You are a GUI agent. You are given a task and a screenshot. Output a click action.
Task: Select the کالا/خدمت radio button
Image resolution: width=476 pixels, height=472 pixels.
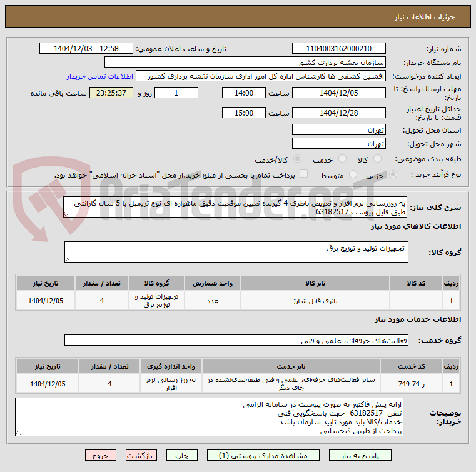click(297, 159)
